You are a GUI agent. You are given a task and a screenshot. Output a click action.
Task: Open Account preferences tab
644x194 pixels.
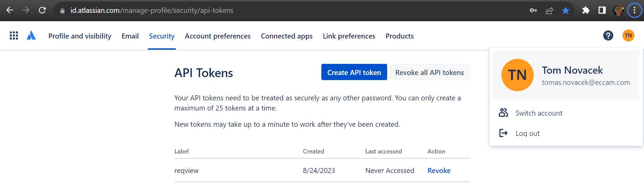pyautogui.click(x=218, y=36)
